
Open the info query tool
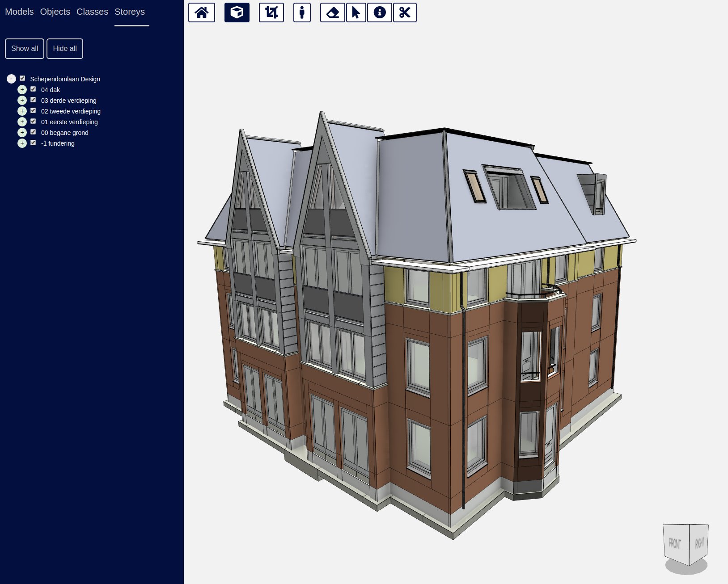point(380,13)
